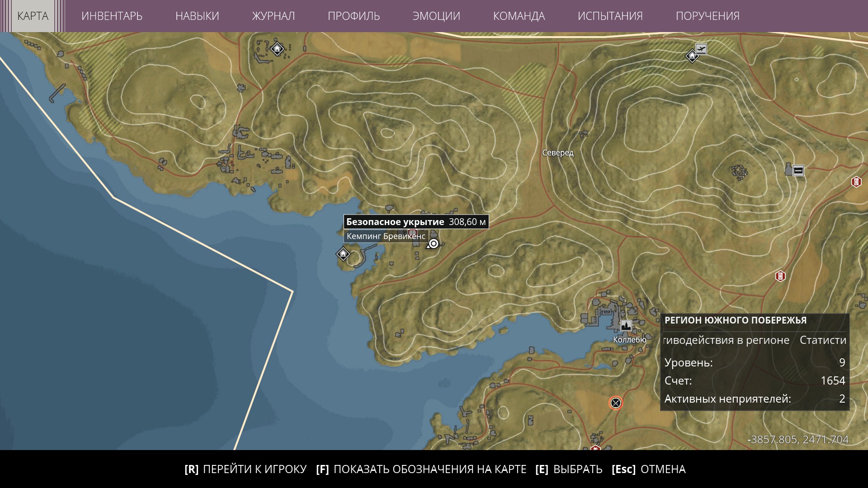The width and height of the screenshot is (868, 488).
Task: Click [E] ВЫБРАТЬ
Action: (569, 469)
